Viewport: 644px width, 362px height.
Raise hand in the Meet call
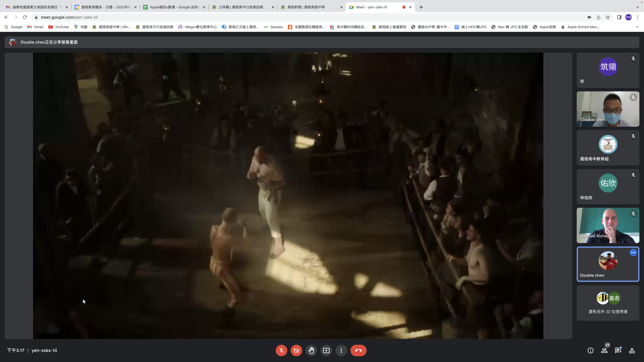pyautogui.click(x=311, y=350)
